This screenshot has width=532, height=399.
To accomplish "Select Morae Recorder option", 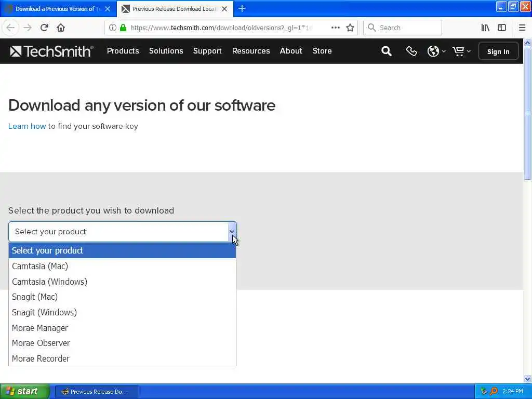I will [x=122, y=358].
